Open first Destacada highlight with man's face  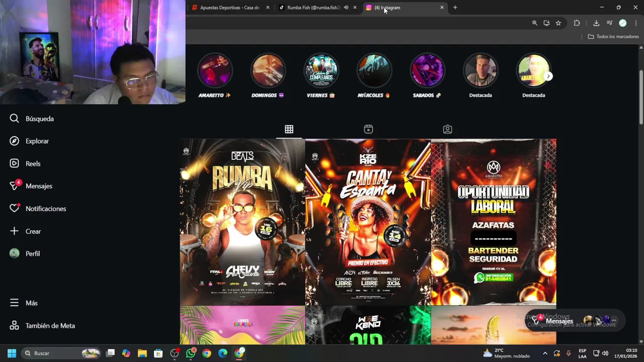click(480, 70)
